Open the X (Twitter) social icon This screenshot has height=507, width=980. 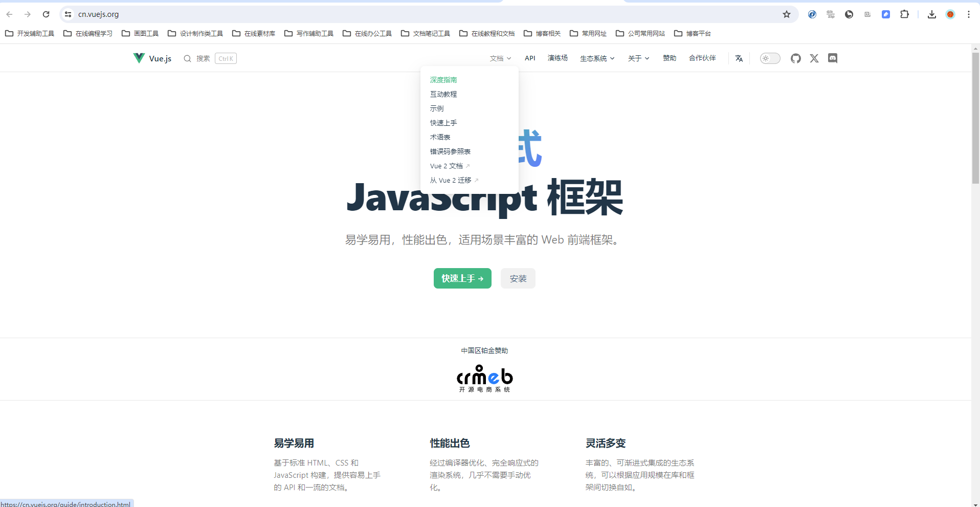814,58
